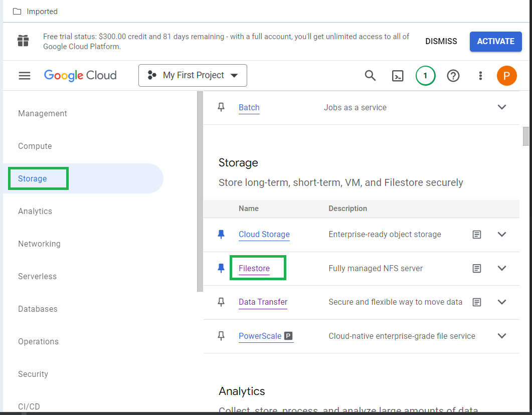
Task: Select CI/CD in the sidebar
Action: (29, 406)
